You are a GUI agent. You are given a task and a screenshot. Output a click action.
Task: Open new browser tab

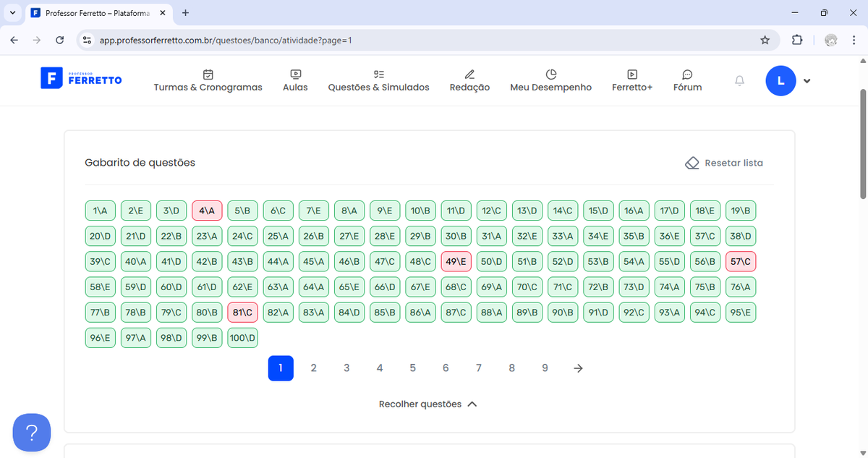186,13
